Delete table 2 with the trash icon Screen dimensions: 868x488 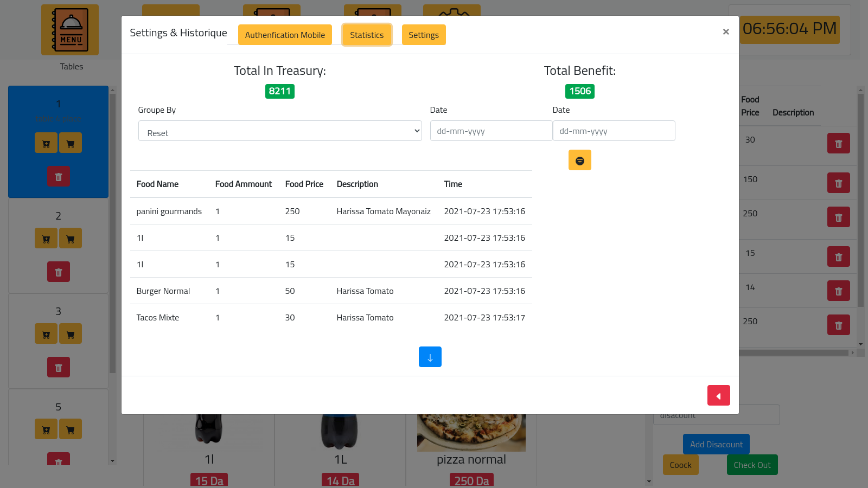[59, 272]
